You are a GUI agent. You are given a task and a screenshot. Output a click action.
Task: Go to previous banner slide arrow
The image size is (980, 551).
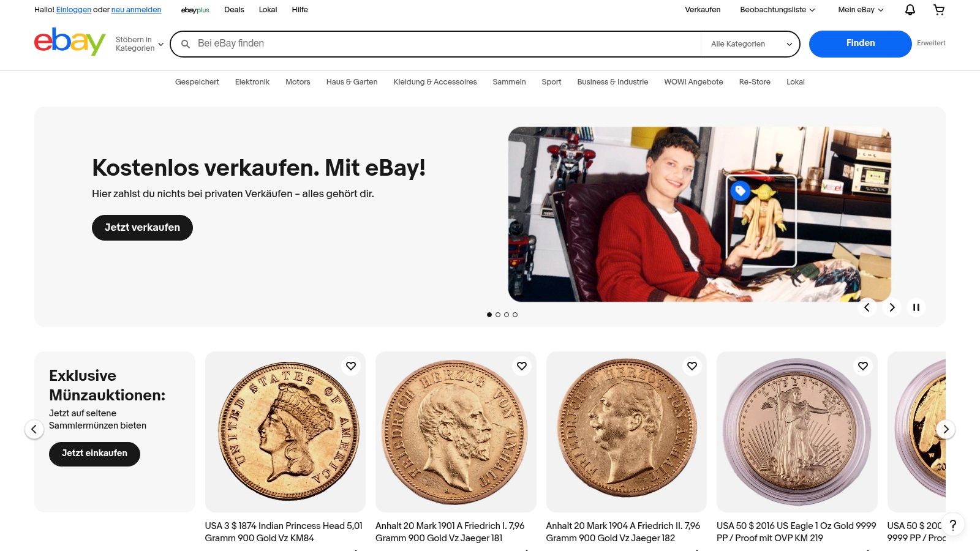click(867, 307)
